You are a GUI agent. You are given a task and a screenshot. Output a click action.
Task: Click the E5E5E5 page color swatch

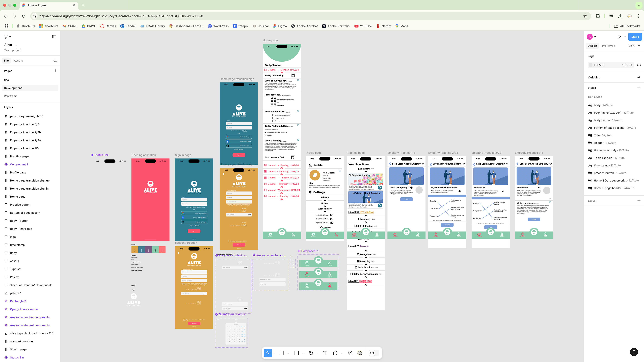coord(591,65)
